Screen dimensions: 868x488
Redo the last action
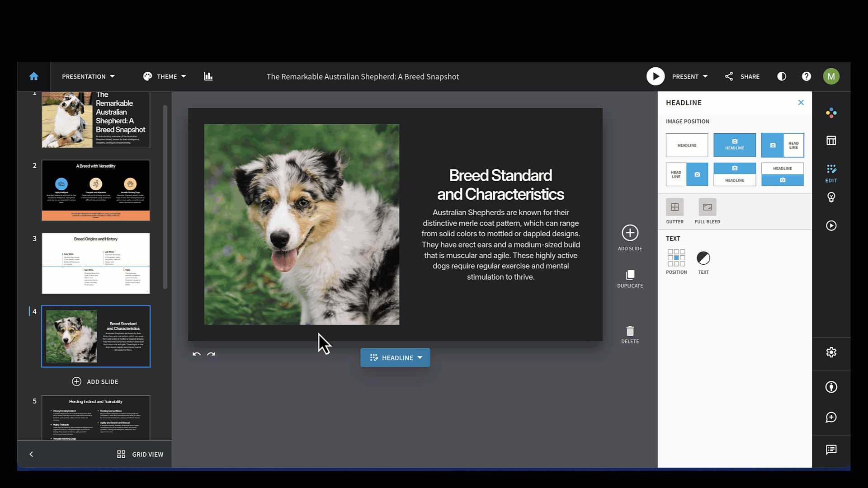[211, 354]
